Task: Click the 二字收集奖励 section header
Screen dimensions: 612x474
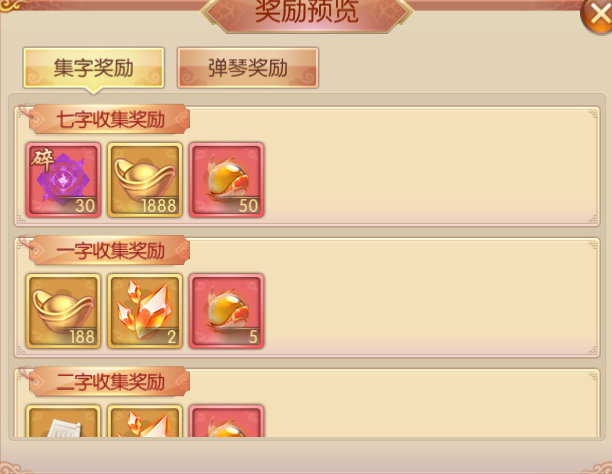Action: [x=110, y=381]
